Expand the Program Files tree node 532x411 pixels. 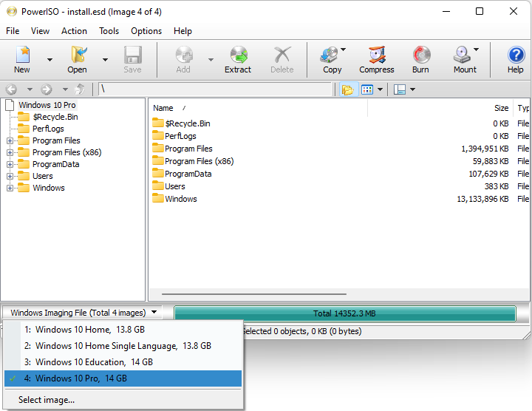tap(10, 140)
